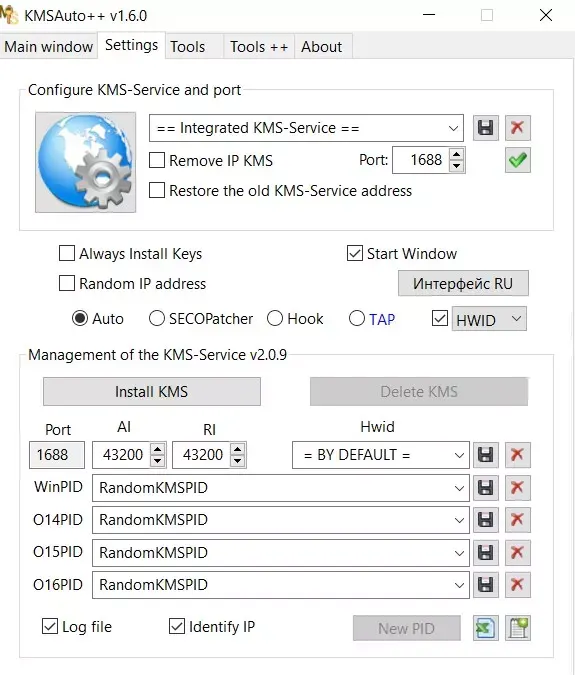Open the O15PID RandomKMSPID dropdown
This screenshot has width=575, height=675.
(x=281, y=552)
